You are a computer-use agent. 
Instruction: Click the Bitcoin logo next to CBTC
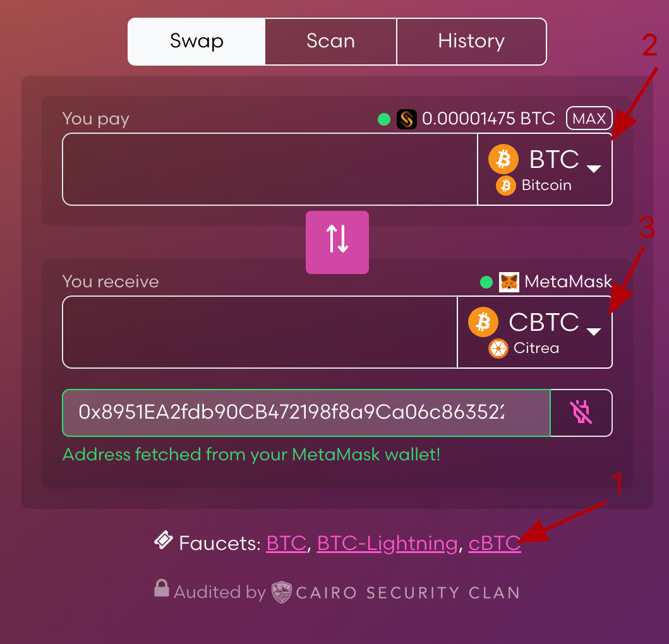[483, 322]
